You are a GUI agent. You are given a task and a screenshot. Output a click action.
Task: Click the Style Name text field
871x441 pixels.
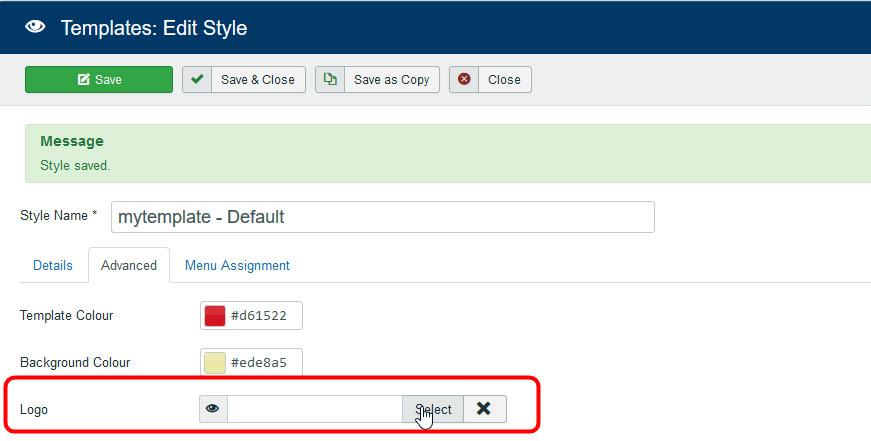pos(382,217)
